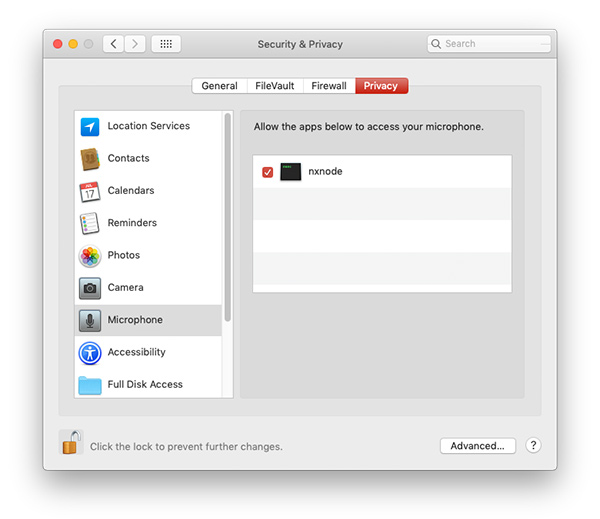Show all preferences using the grid button
This screenshot has height=519, width=600.
(166, 44)
